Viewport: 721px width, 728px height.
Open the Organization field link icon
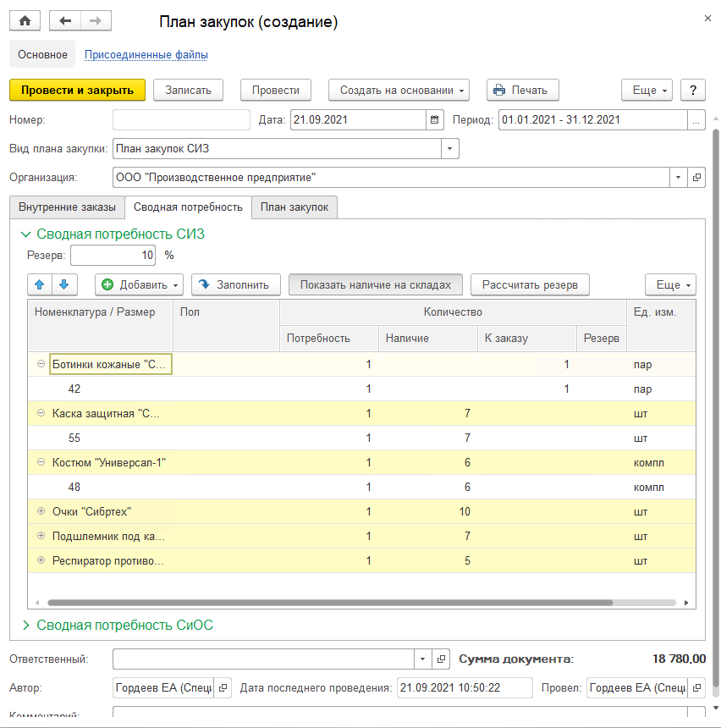(x=696, y=178)
